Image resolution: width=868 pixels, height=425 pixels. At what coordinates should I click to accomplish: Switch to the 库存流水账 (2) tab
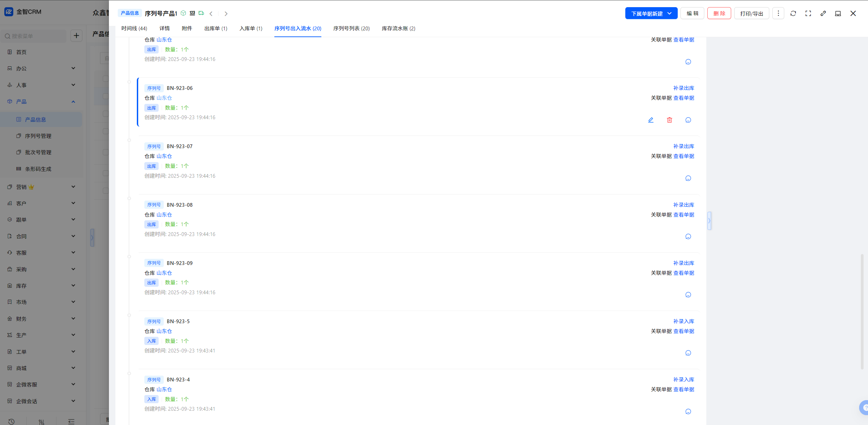pyautogui.click(x=398, y=29)
